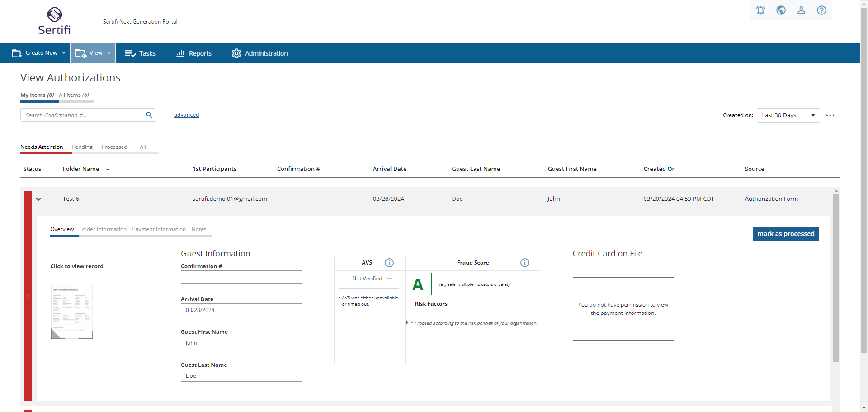Click the mark as processed button
Viewport: 868px width, 412px height.
(x=786, y=234)
